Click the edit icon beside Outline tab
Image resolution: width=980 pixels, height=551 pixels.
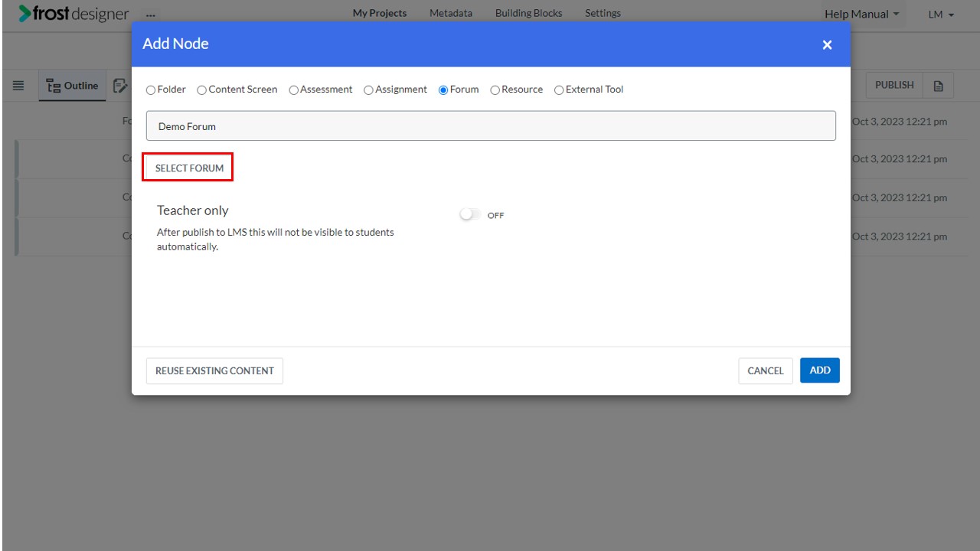[119, 86]
